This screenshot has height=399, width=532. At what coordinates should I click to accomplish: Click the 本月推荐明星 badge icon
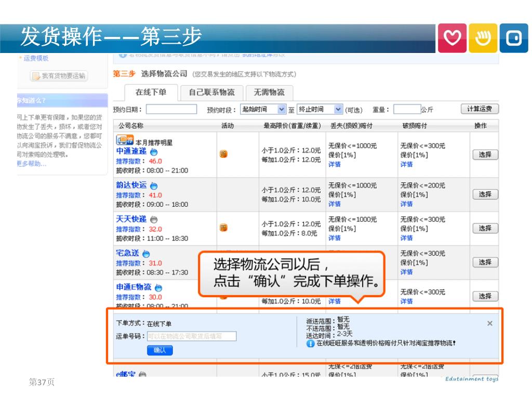pos(125,140)
